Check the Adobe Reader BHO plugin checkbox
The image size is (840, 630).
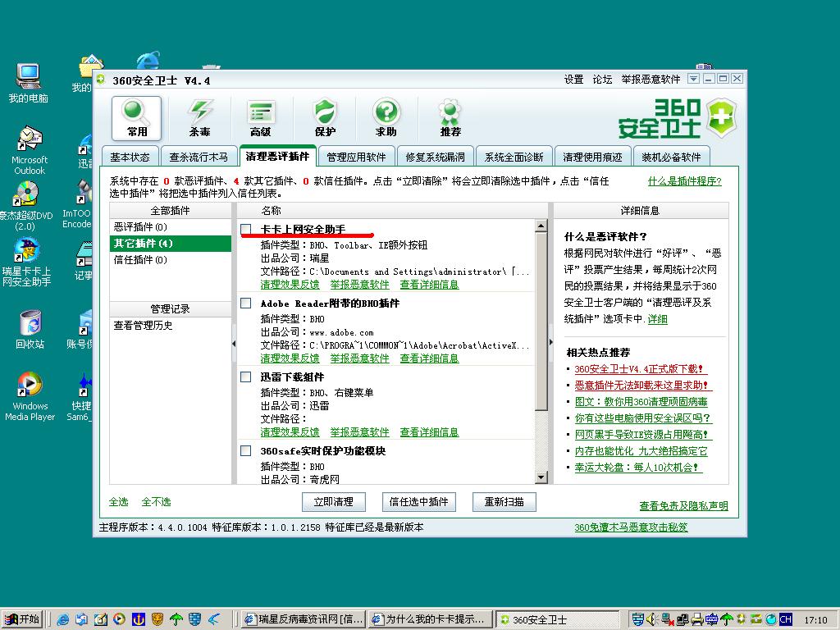tap(246, 304)
